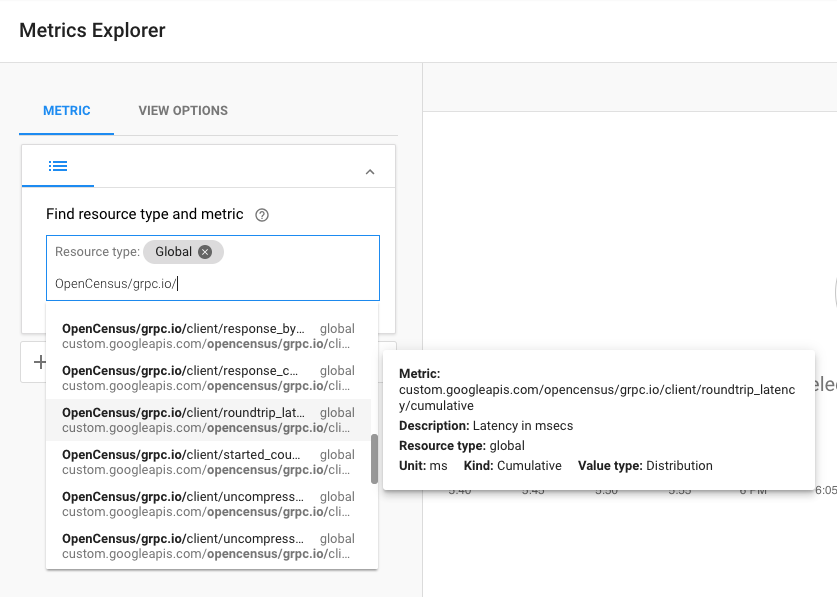Open help for Find resource type and metric
This screenshot has width=837, height=597.
[x=262, y=215]
